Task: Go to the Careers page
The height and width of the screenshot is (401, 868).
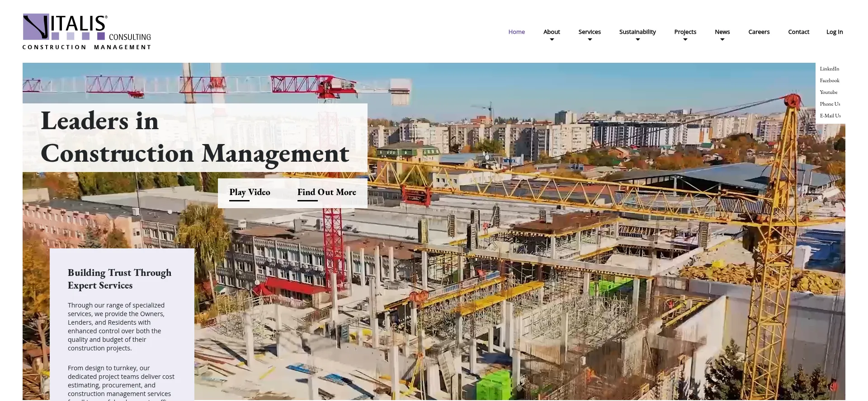Action: (759, 32)
